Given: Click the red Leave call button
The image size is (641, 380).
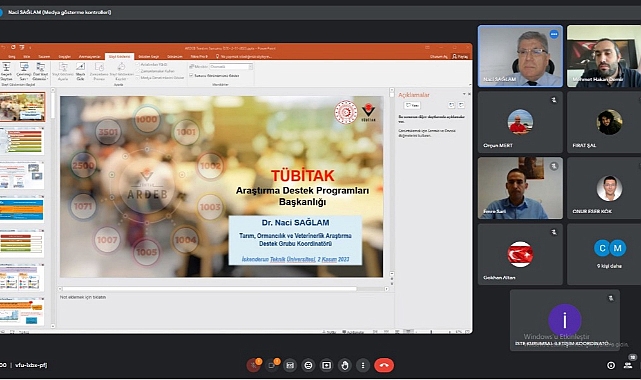Looking at the screenshot, I should [384, 365].
